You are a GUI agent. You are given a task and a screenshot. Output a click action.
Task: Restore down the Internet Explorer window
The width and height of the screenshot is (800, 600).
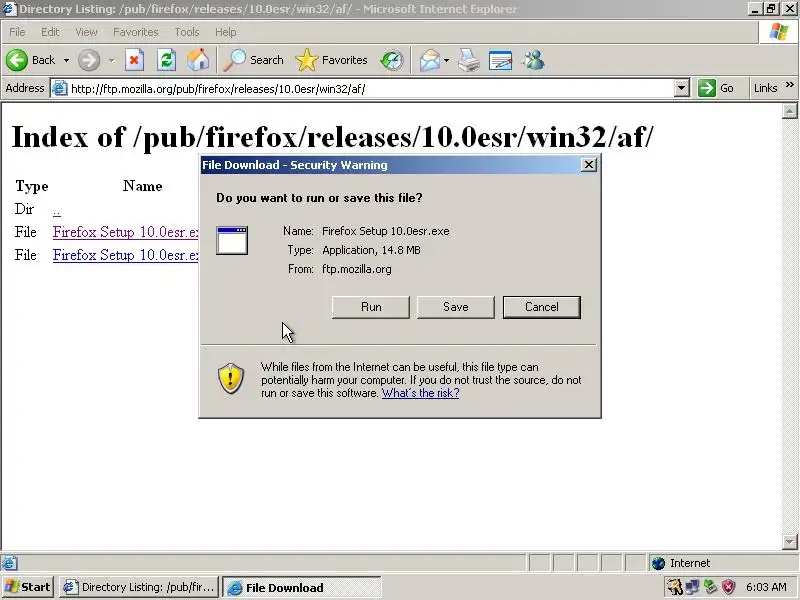[771, 9]
